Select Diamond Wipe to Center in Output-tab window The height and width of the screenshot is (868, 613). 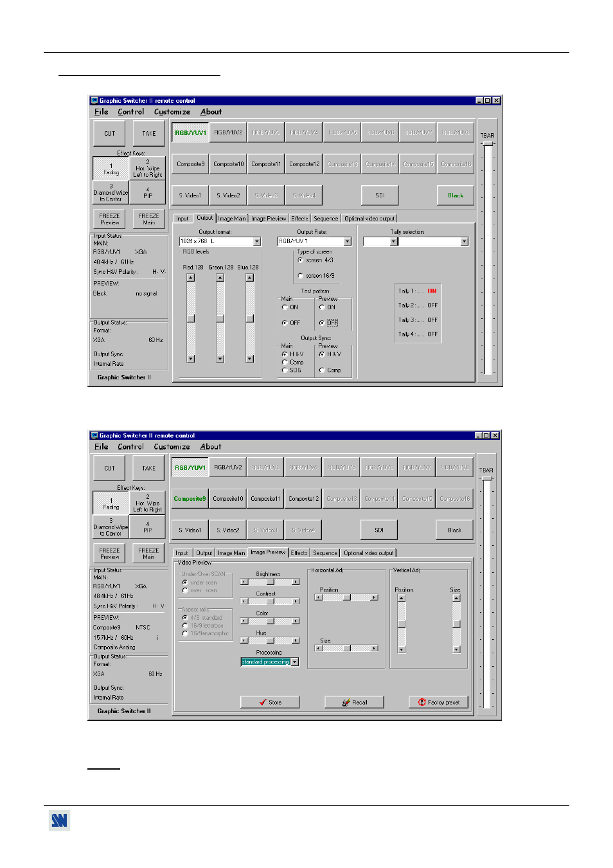111,193
